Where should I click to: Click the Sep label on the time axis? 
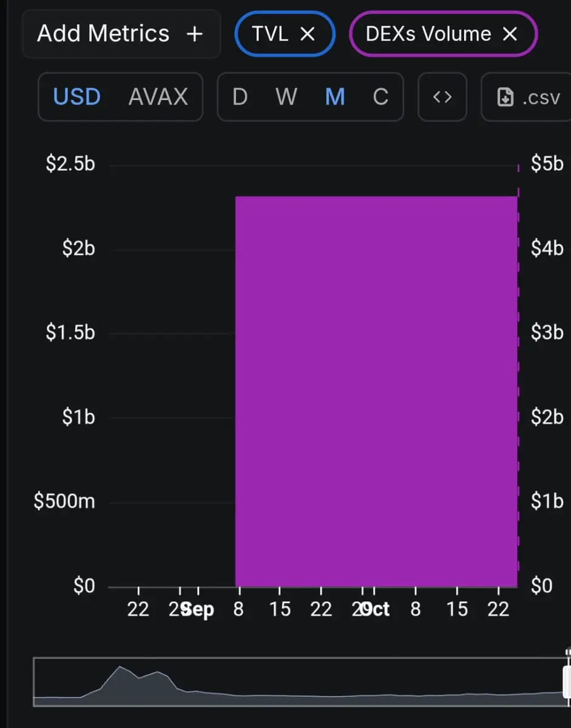[198, 609]
